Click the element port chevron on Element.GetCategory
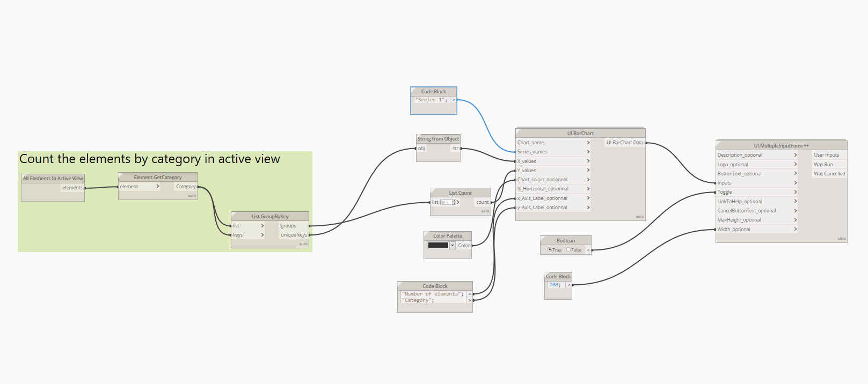Image resolution: width=868 pixels, height=384 pixels. coord(158,187)
